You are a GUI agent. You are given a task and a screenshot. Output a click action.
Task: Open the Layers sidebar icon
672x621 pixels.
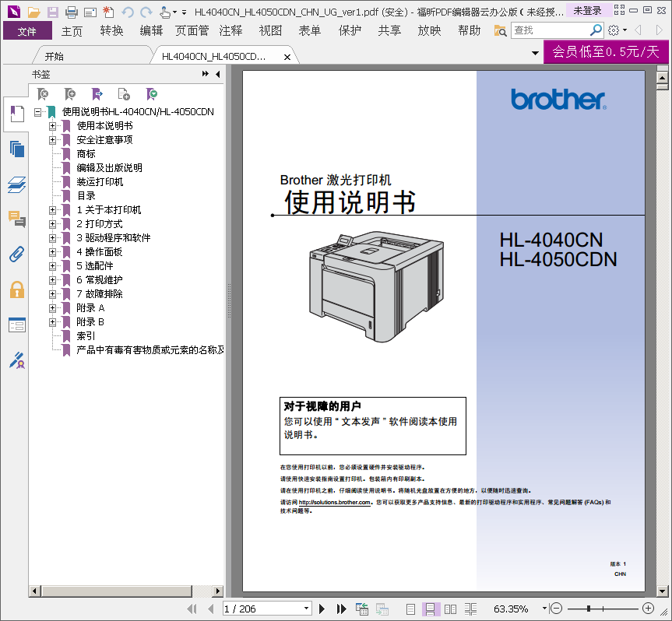(x=17, y=184)
